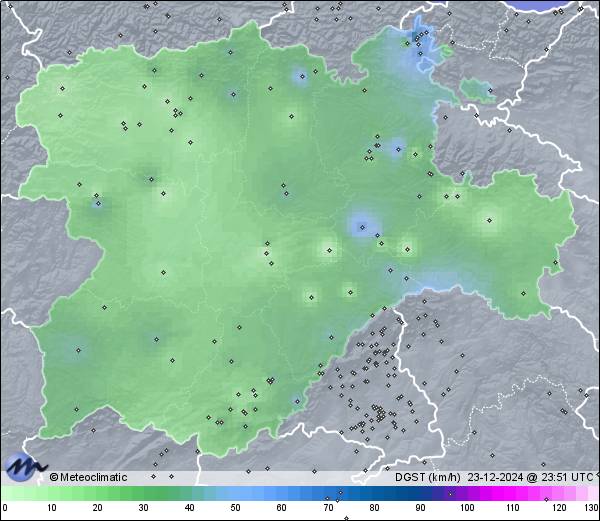Image resolution: width=600 pixels, height=521 pixels.
Task: Click the 23-12-2024 date text
Action: [495, 477]
